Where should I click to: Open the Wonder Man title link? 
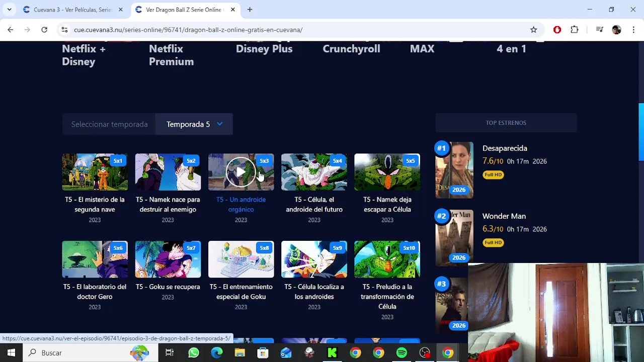pos(504,216)
